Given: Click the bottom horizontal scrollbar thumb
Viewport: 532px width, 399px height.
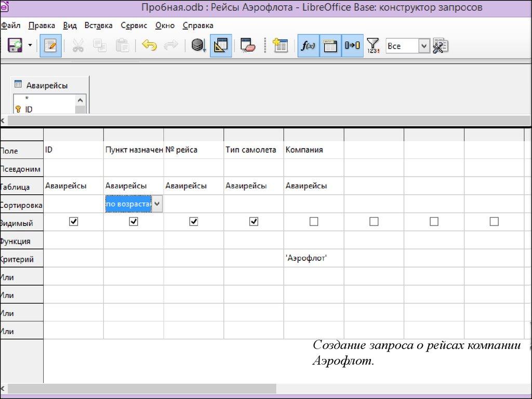Looking at the screenshot, I should coord(141,389).
